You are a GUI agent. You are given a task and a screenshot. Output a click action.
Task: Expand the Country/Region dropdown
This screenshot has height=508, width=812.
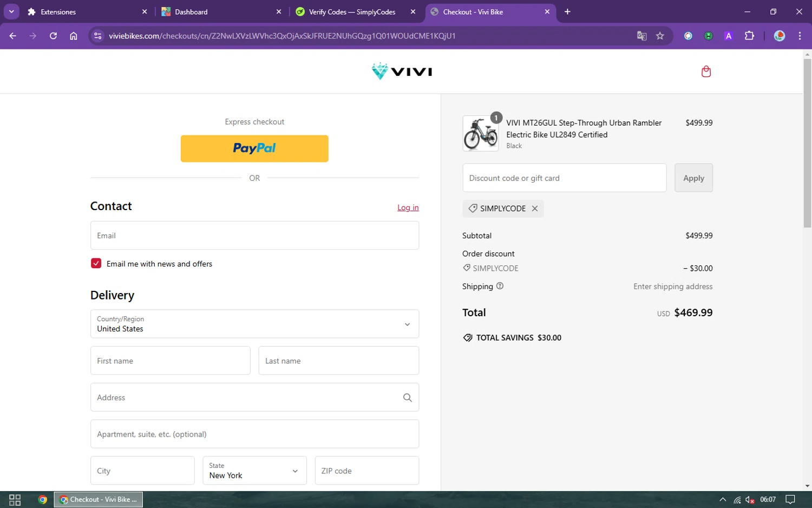click(254, 324)
